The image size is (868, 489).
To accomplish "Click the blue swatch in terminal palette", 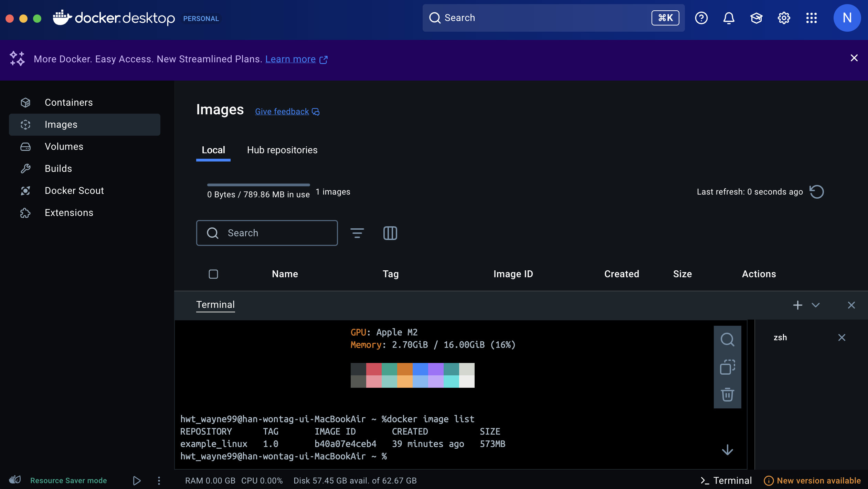I will click(420, 369).
